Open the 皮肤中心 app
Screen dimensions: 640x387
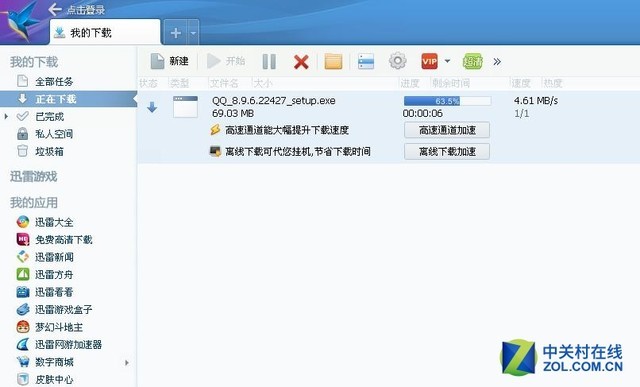[x=54, y=380]
